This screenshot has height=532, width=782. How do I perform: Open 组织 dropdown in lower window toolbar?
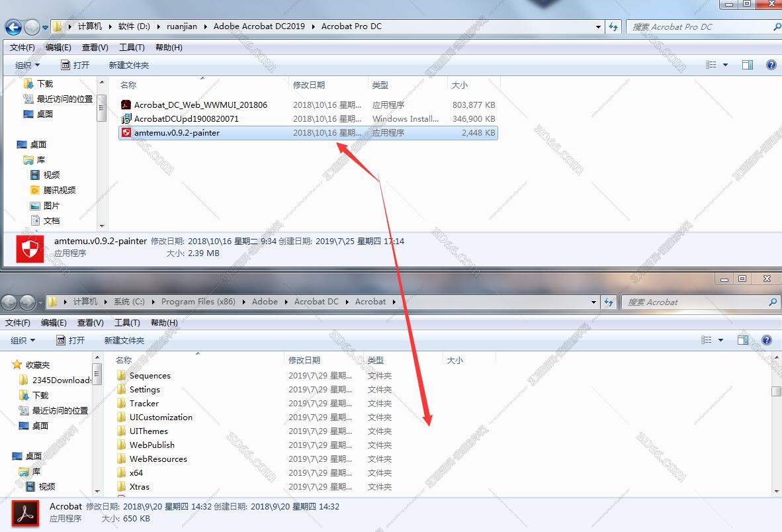click(22, 340)
